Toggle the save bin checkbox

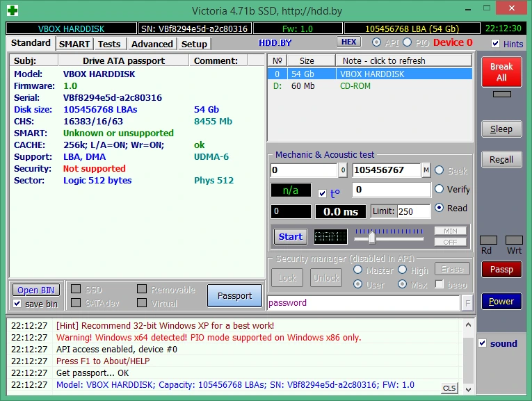click(x=17, y=304)
